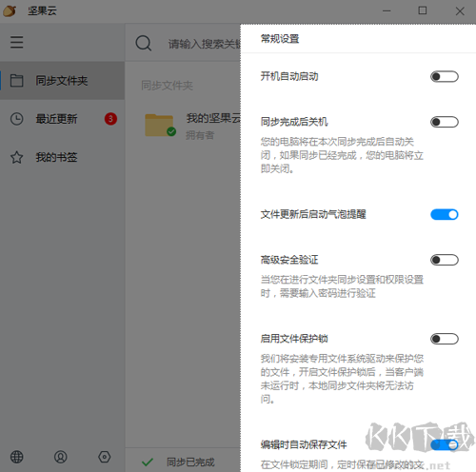
Task: Enable 高级安全验证 switch
Action: point(445,260)
